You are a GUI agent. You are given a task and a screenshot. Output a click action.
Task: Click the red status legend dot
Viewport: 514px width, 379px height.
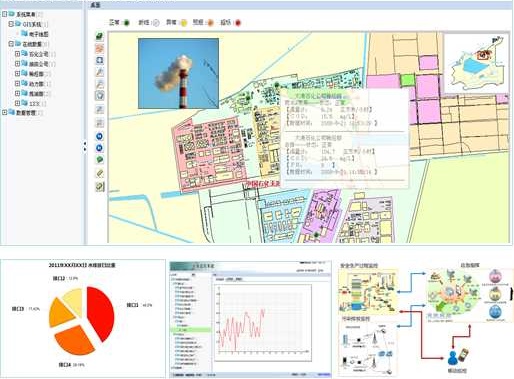tap(238, 23)
